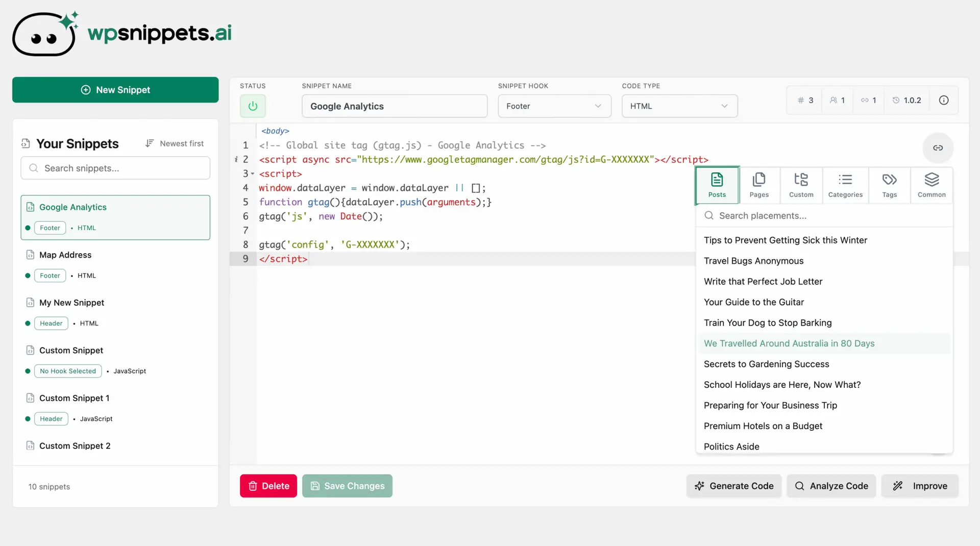Image resolution: width=980 pixels, height=546 pixels.
Task: Choose Premium Hotels on a Budget
Action: tap(824, 426)
